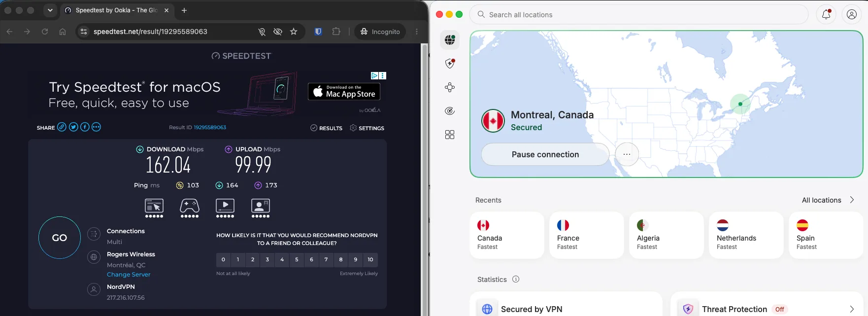Rate recommendation score 8
The height and width of the screenshot is (316, 868).
[x=341, y=259]
